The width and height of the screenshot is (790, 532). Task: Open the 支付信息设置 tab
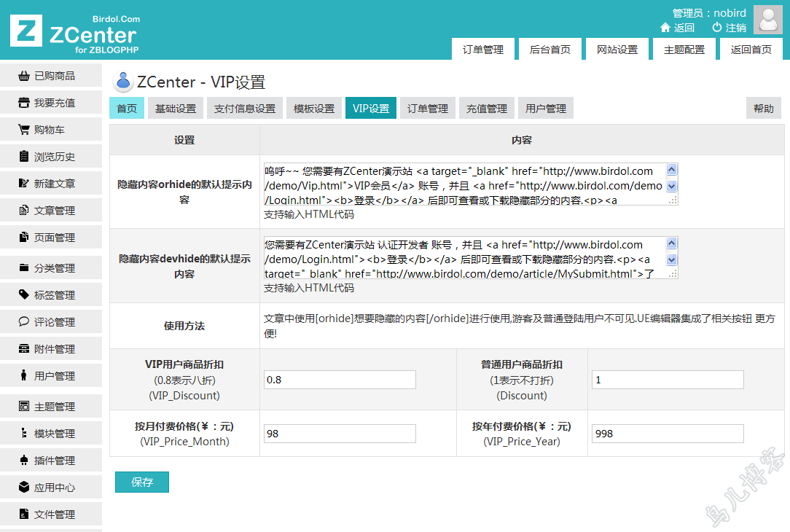tap(245, 109)
